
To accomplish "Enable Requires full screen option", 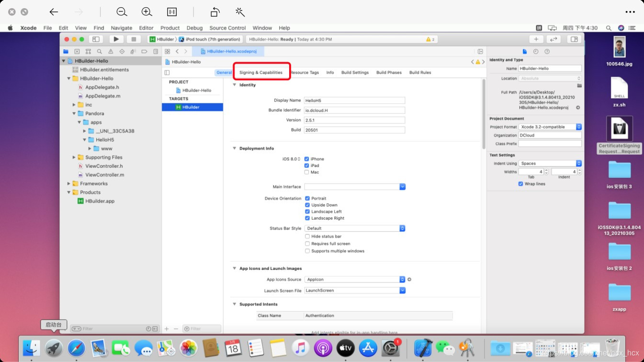I will click(x=307, y=244).
